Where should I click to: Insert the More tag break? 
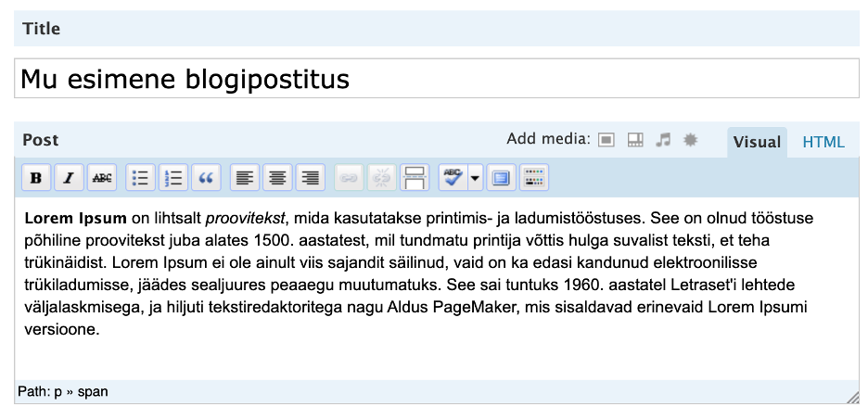point(415,178)
